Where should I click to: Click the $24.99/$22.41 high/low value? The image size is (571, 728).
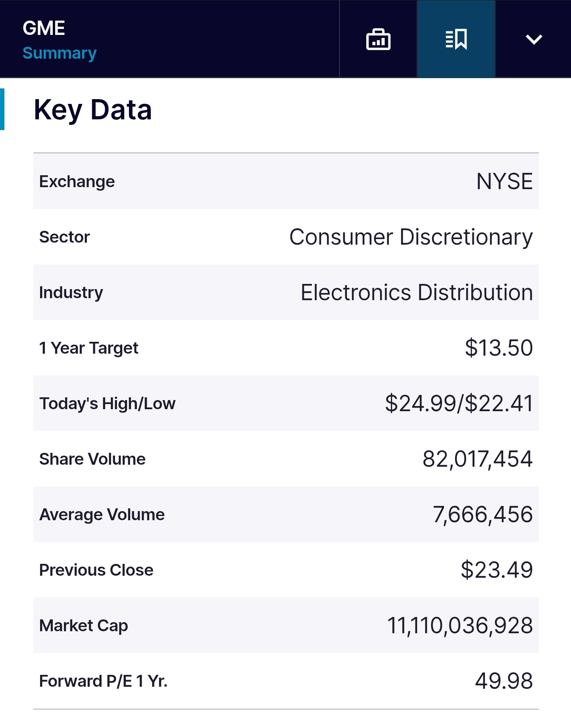(x=459, y=404)
